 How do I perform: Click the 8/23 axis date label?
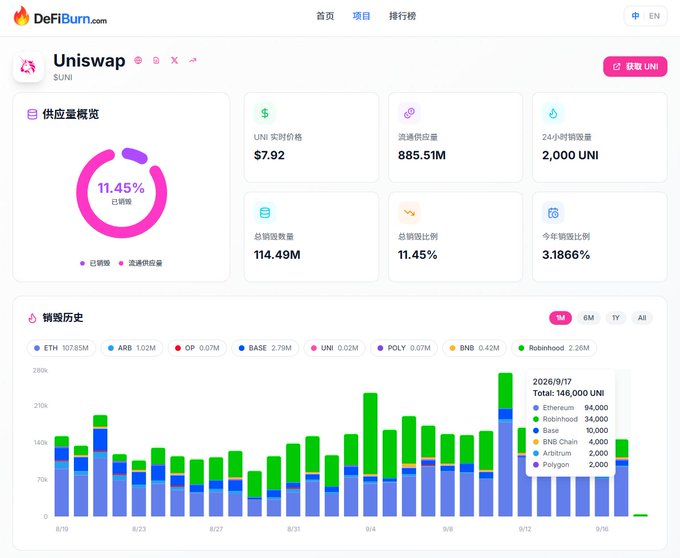[x=139, y=529]
